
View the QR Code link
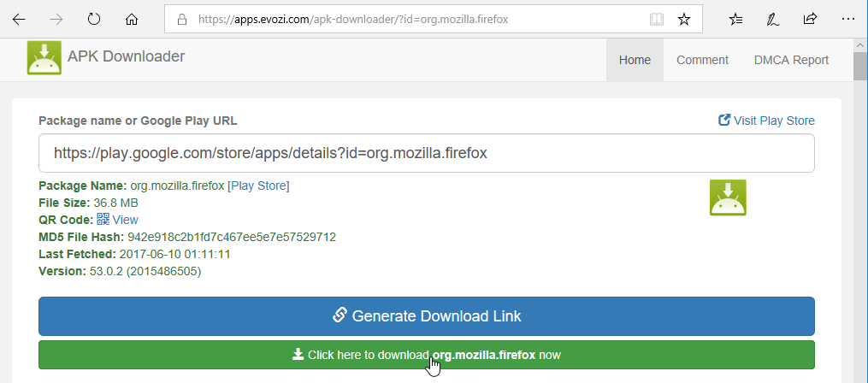click(x=117, y=220)
